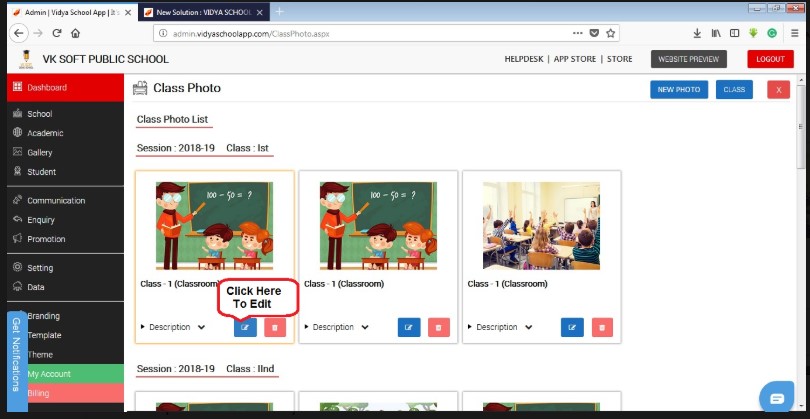Screen dimensions: 810x419
Task: Edit the second Class - 1 photo card
Action: (409, 327)
